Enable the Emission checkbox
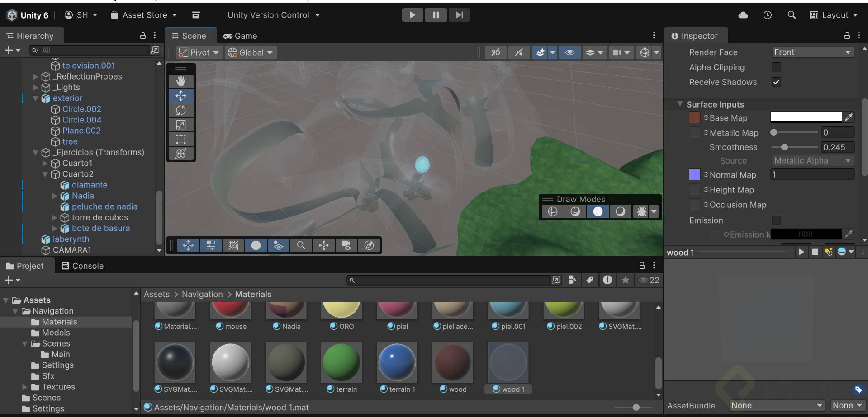Screen dimensions: 868x417 point(776,220)
